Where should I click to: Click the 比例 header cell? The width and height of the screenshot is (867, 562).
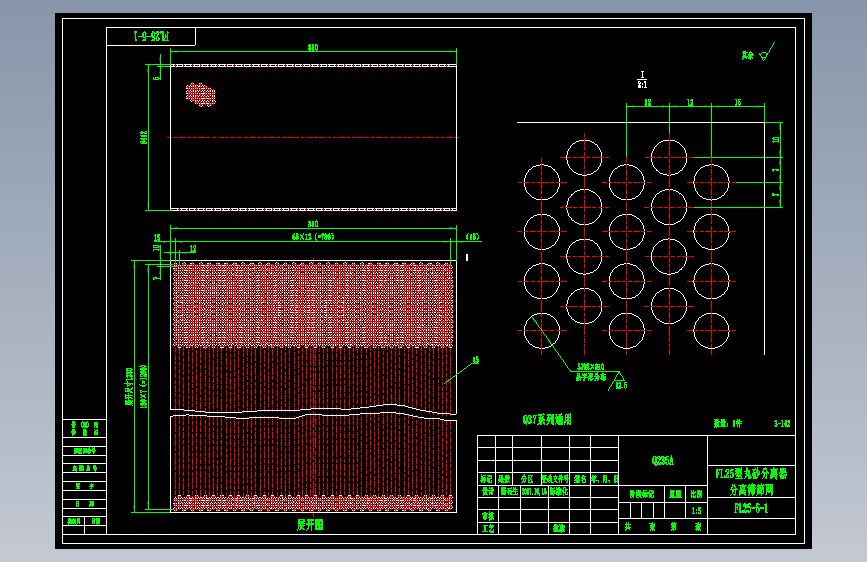696,494
